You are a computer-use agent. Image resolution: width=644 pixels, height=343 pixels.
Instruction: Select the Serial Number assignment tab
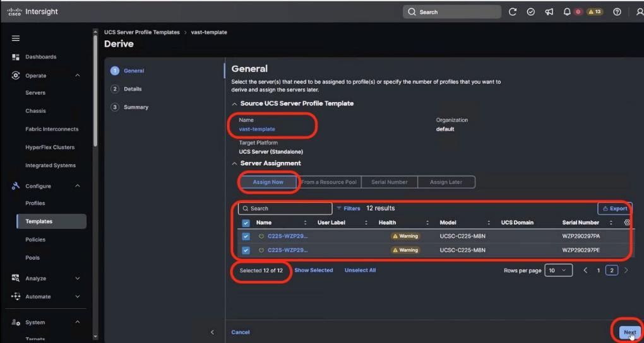390,182
